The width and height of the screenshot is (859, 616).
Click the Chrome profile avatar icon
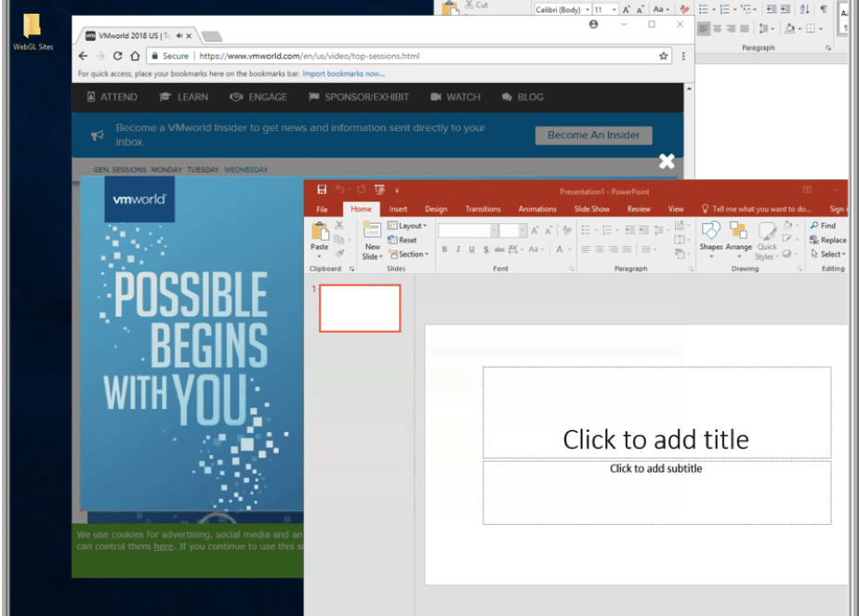coord(593,24)
